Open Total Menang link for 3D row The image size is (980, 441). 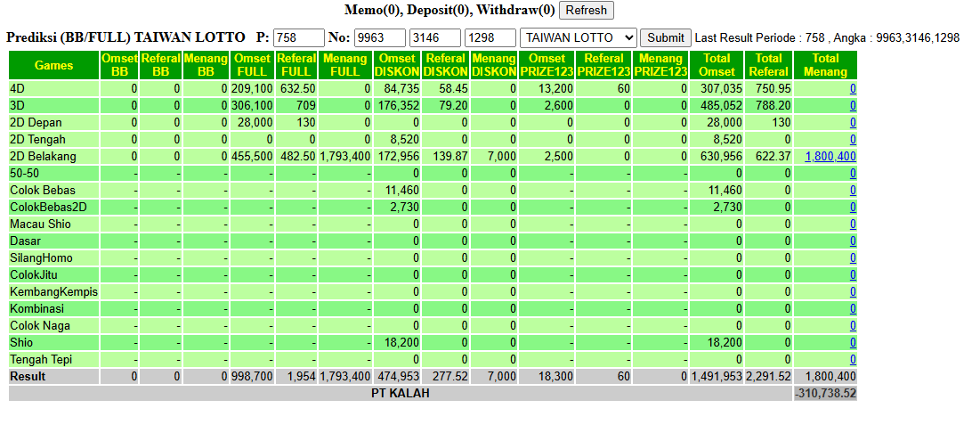[x=853, y=106]
